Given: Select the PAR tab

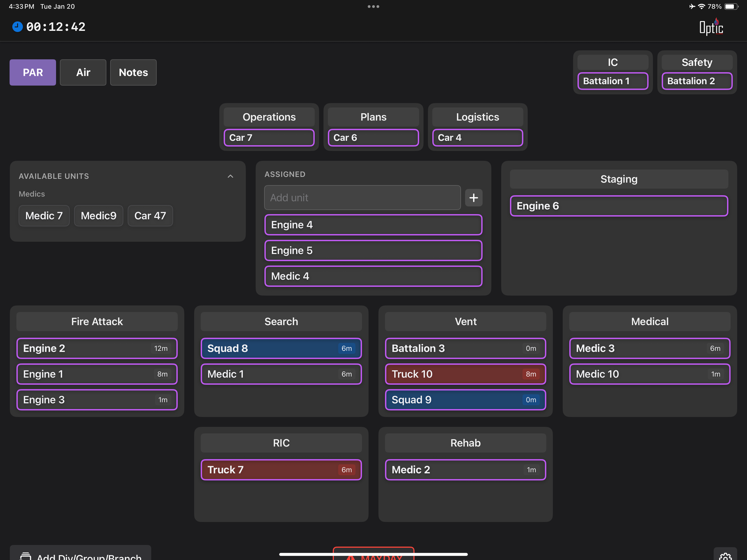Looking at the screenshot, I should coord(33,72).
